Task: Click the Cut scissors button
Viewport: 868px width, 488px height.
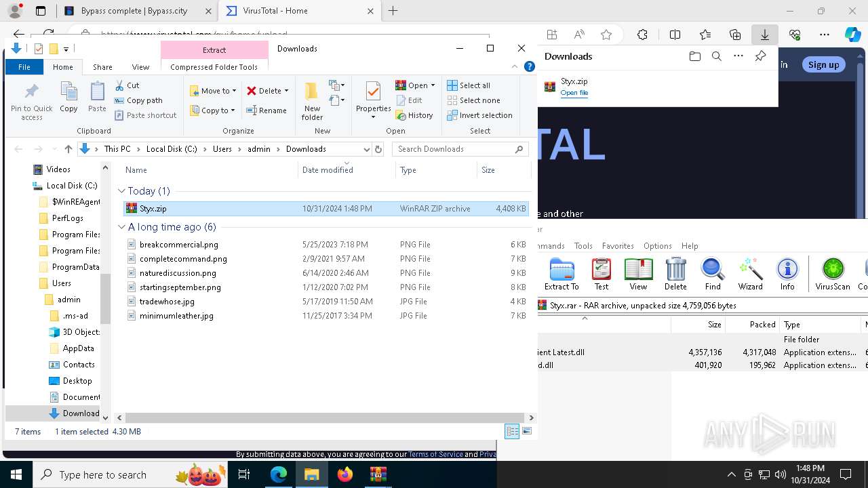Action: 127,85
